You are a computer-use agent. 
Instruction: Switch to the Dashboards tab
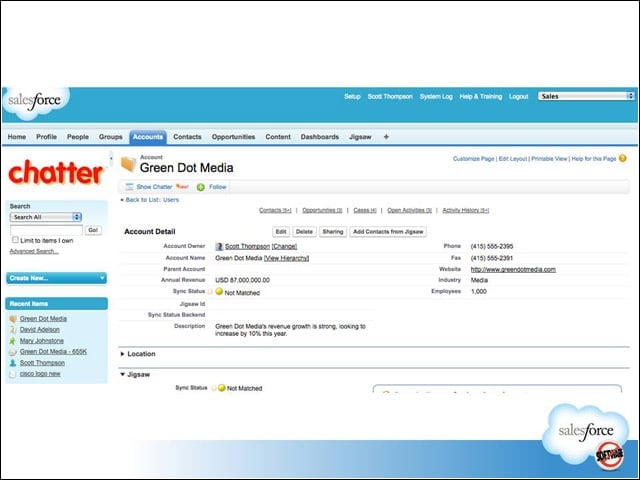(x=320, y=137)
